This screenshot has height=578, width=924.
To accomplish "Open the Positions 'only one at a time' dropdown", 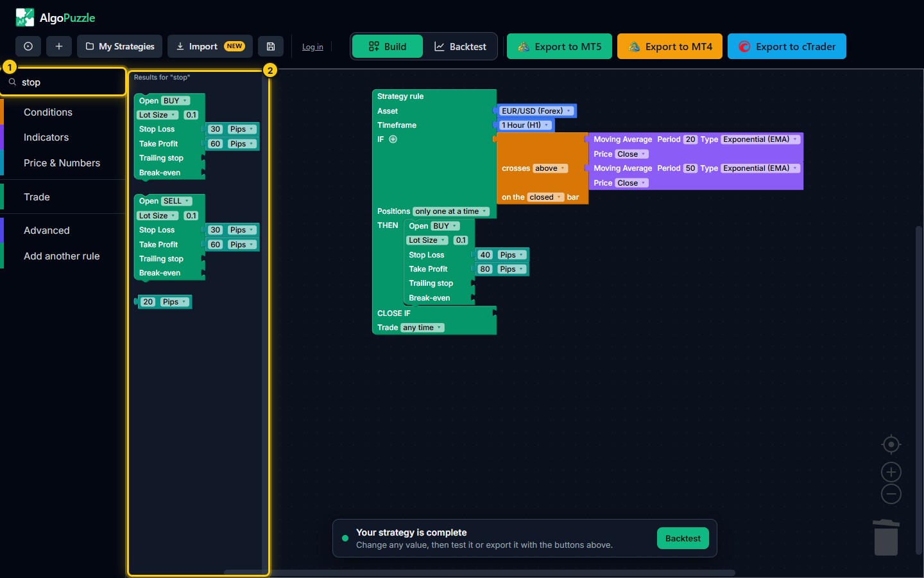I will (451, 211).
